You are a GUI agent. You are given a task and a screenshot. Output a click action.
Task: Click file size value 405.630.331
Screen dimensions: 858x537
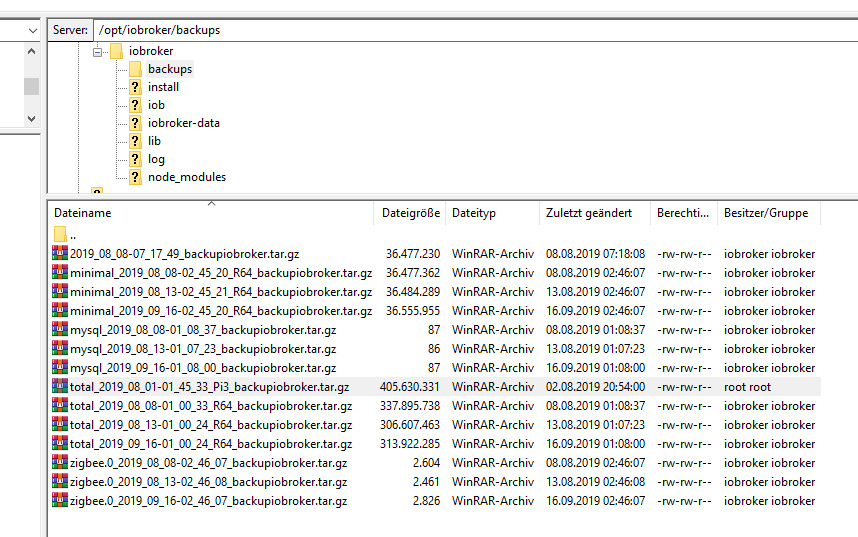click(x=410, y=387)
